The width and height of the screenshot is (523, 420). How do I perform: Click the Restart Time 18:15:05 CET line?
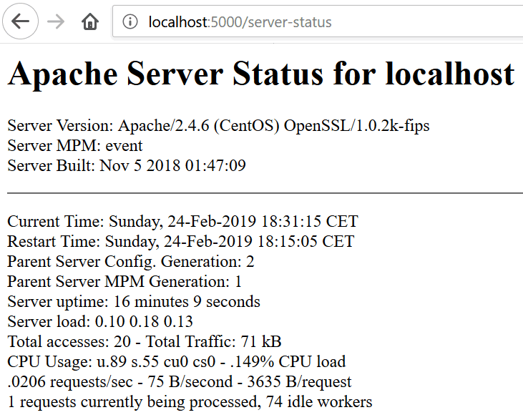(181, 242)
